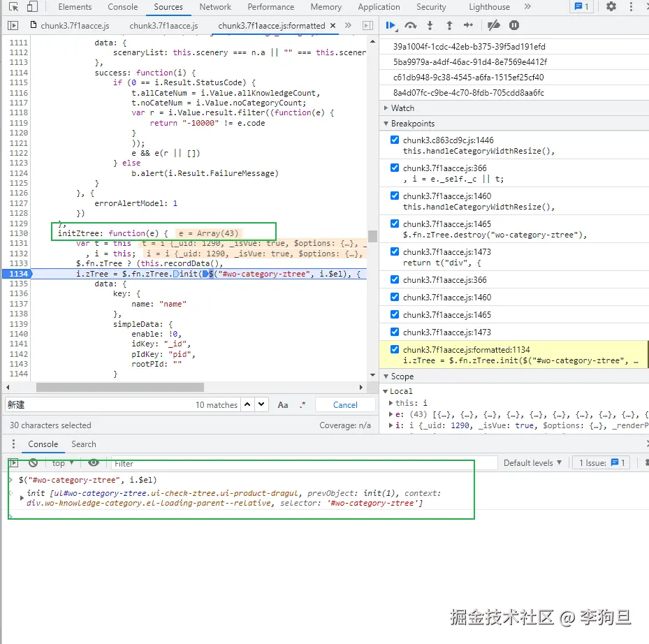The width and height of the screenshot is (649, 644).
Task: Go to next search match
Action: pos(261,404)
